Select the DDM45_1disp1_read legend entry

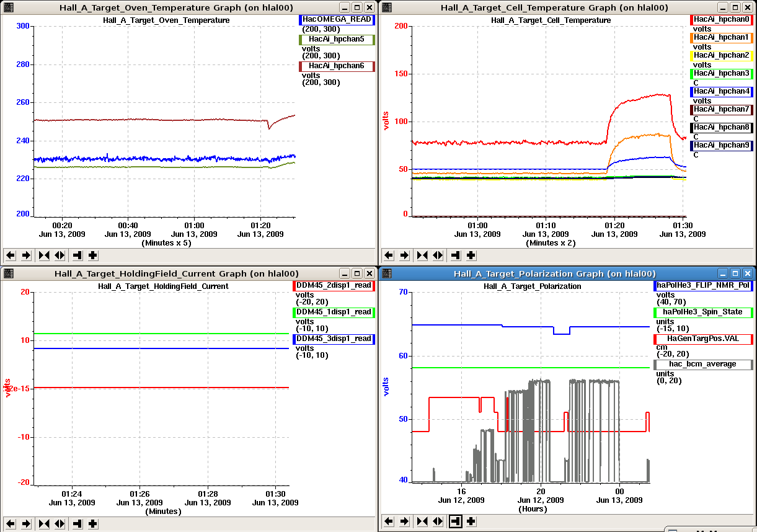coord(334,313)
